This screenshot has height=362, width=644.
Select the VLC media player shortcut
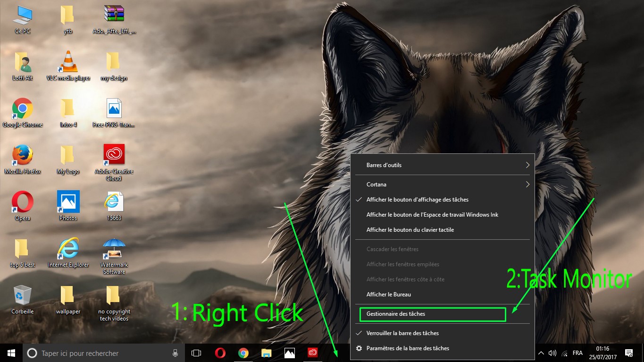(x=68, y=66)
